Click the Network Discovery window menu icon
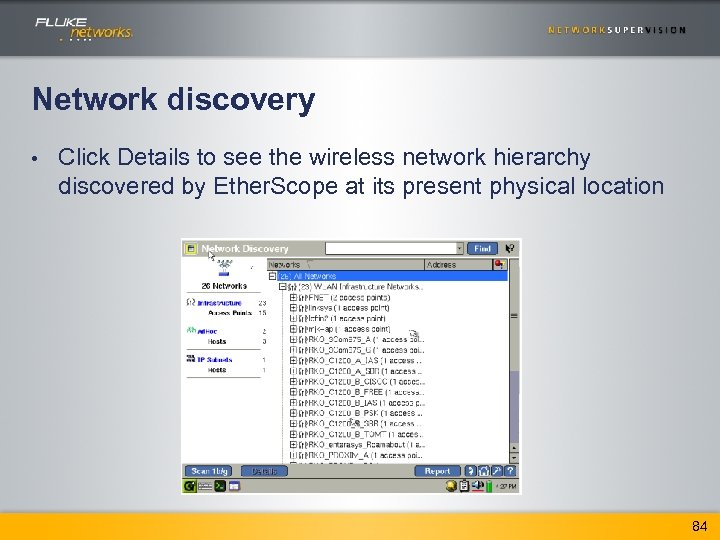 click(x=191, y=249)
